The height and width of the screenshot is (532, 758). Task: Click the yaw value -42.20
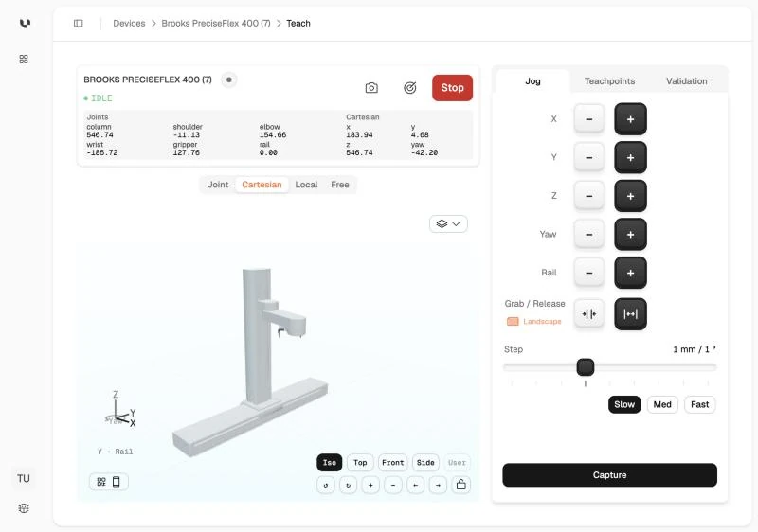(424, 152)
